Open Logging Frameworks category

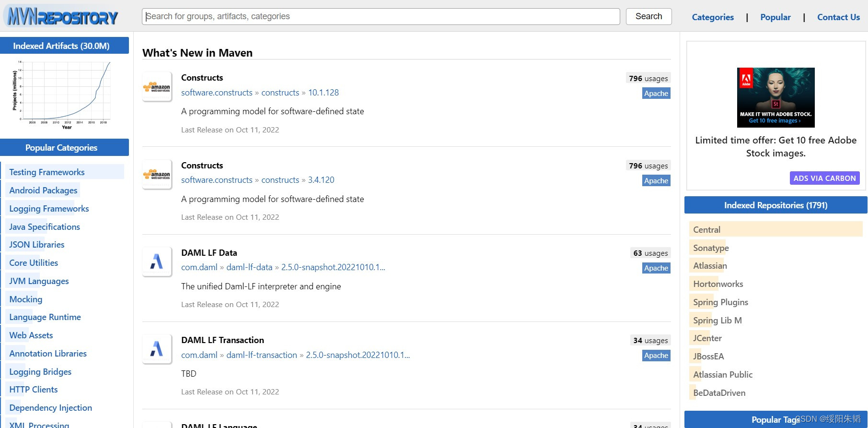[49, 209]
